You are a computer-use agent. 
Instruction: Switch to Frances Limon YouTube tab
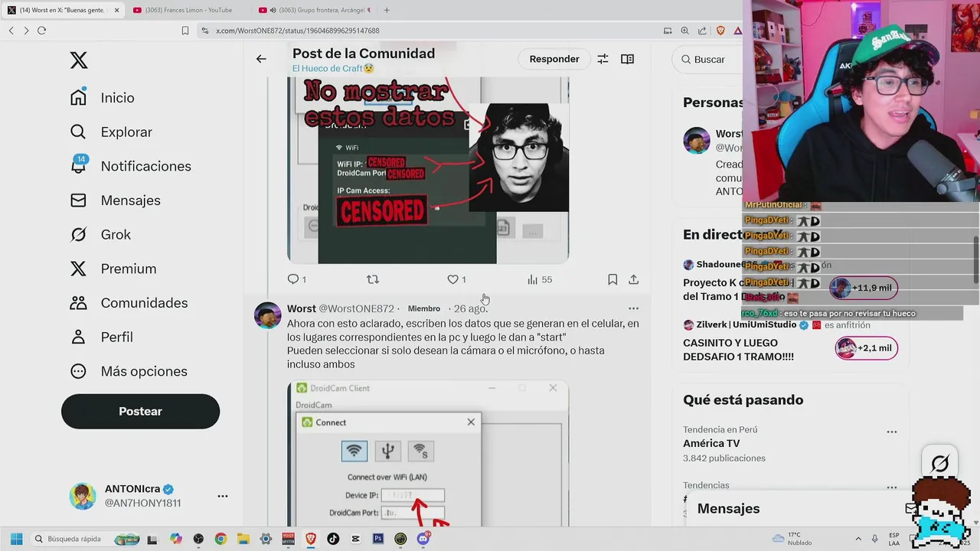coord(188,10)
